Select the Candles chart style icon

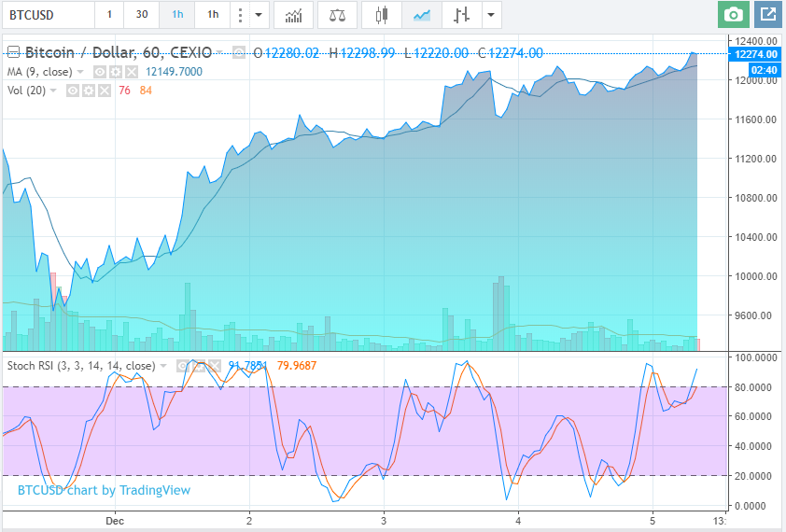pos(380,15)
